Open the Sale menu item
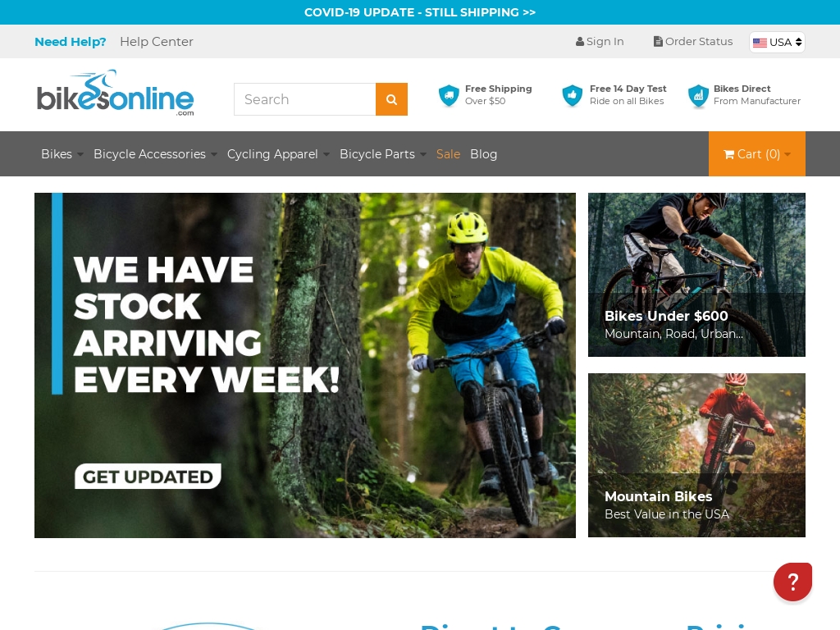The height and width of the screenshot is (630, 840). 449,154
